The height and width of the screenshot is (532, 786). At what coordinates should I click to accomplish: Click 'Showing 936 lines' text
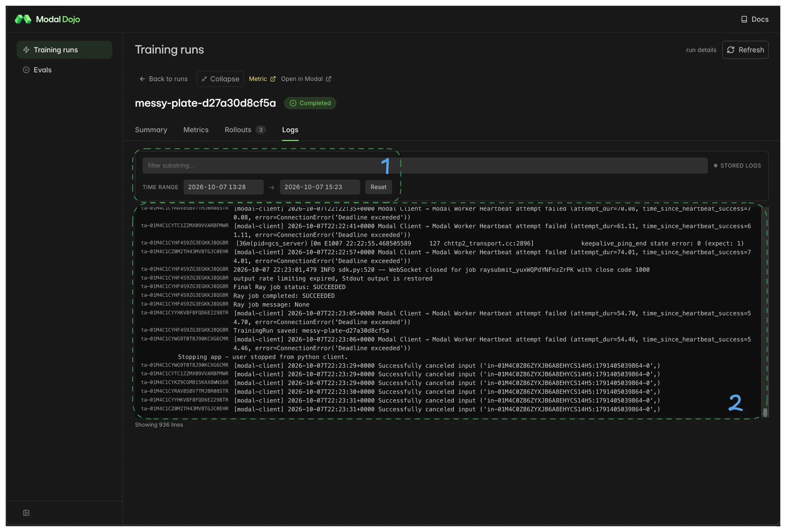point(159,425)
